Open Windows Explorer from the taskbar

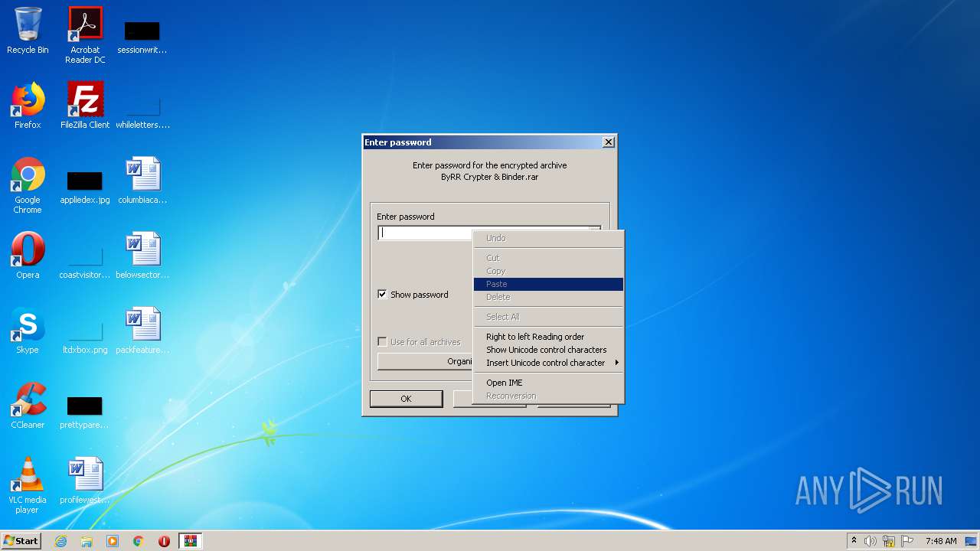87,541
